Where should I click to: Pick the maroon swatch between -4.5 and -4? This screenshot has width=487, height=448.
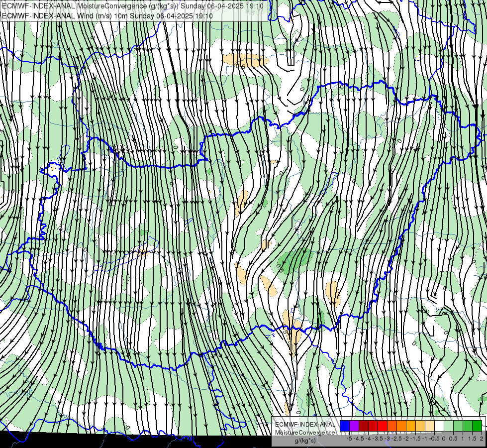click(364, 426)
